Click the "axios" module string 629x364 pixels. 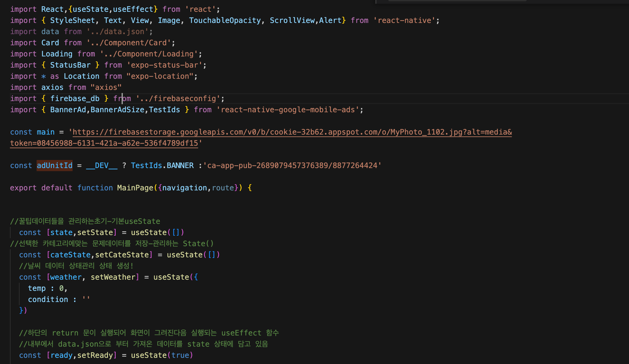click(x=106, y=87)
